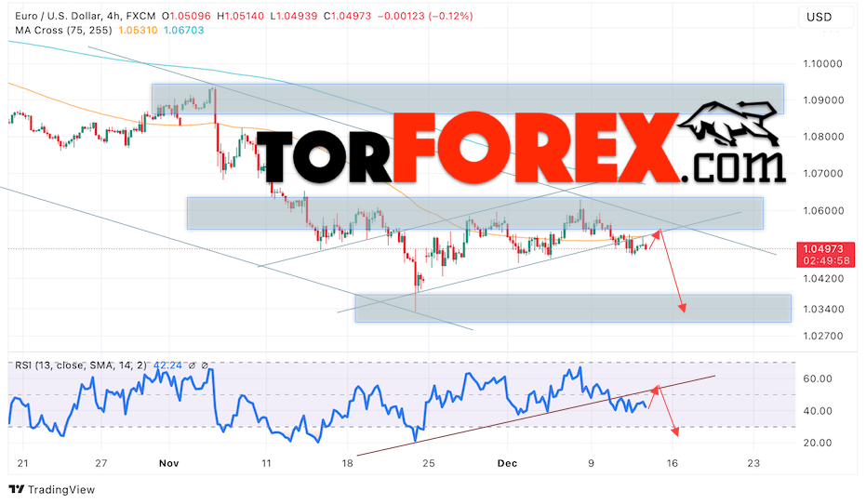Open the TradingView logo link
866x504 pixels.
(x=52, y=489)
